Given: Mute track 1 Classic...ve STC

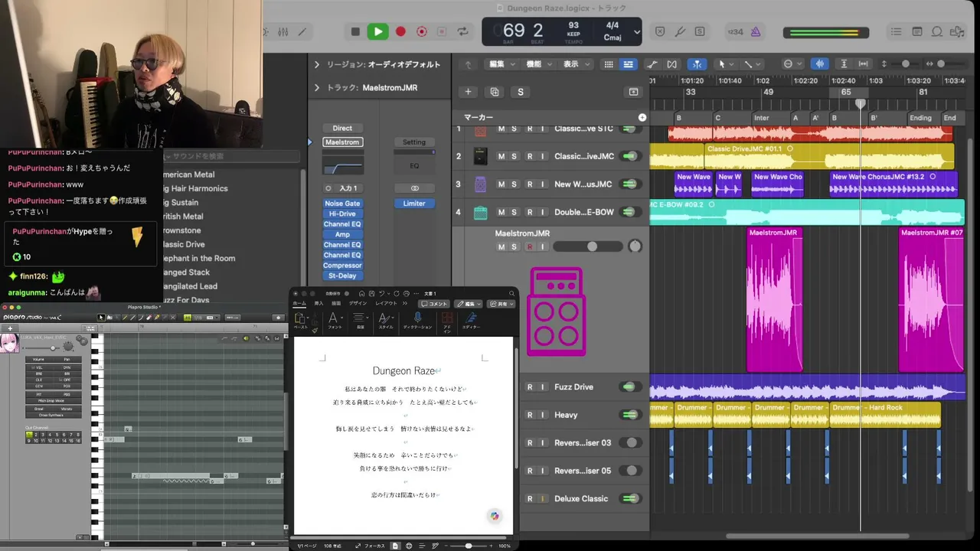Looking at the screenshot, I should [501, 129].
